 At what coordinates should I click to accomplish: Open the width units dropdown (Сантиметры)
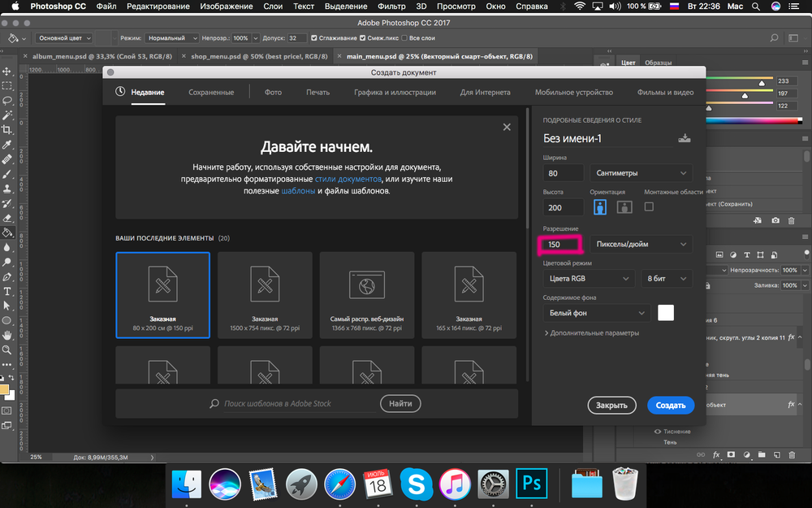(641, 173)
